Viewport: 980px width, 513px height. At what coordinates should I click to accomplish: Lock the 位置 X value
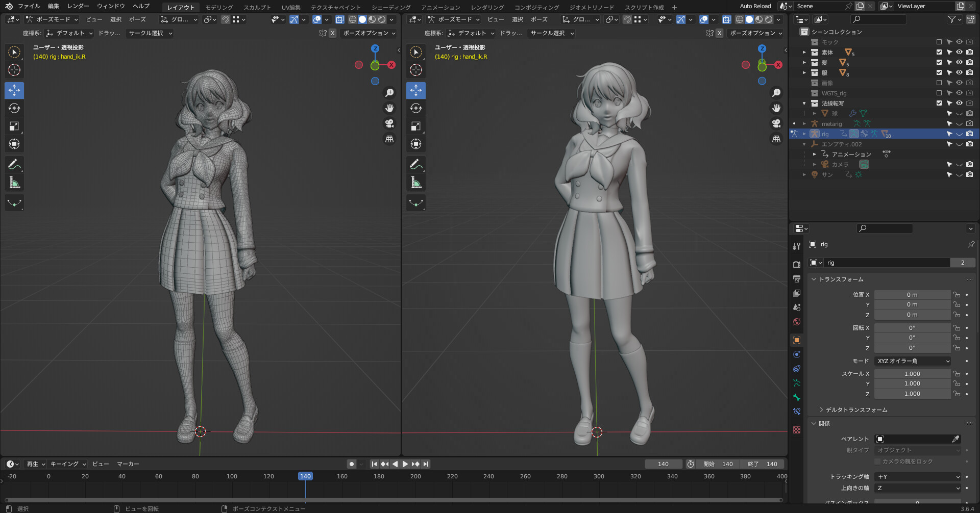coord(957,295)
